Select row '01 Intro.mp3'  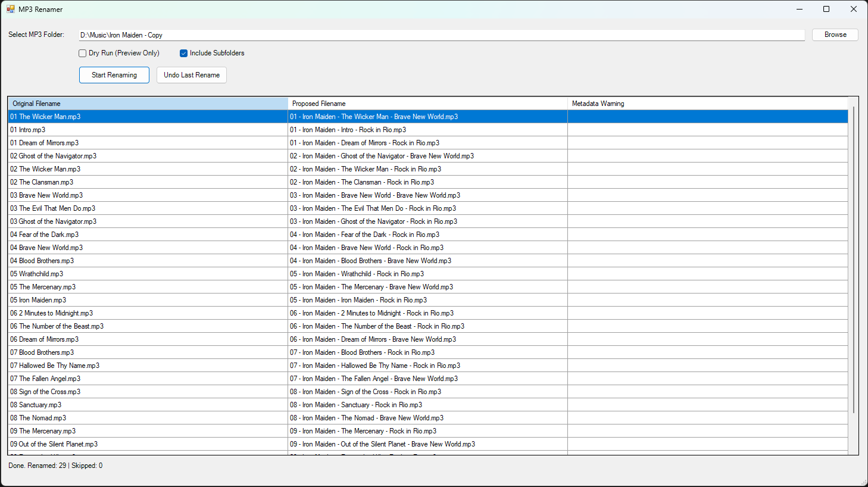pos(427,130)
